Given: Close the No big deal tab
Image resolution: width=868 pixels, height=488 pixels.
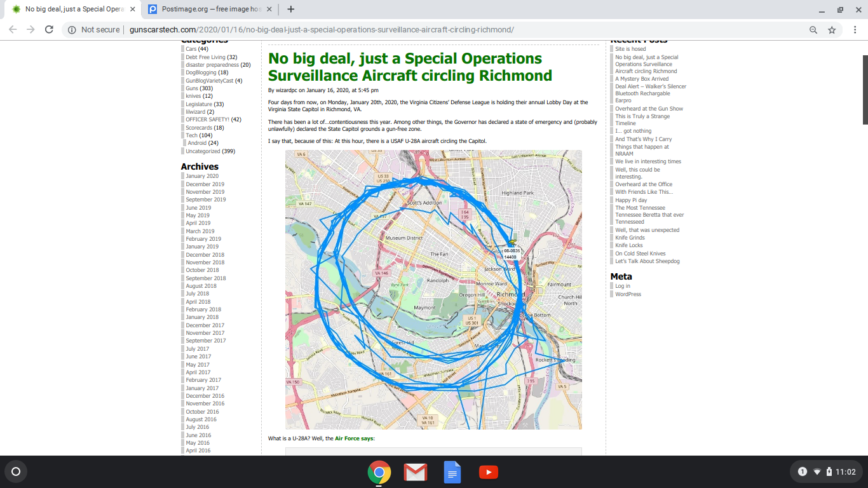Looking at the screenshot, I should point(132,10).
